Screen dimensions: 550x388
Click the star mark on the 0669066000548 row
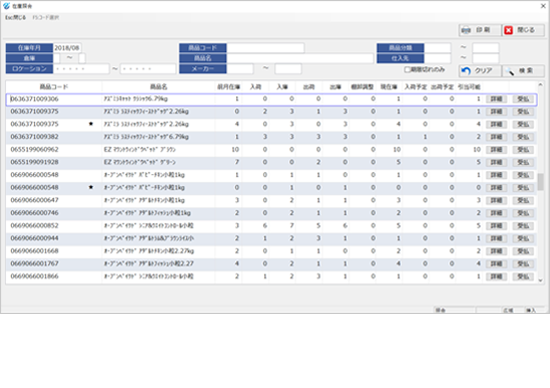coord(91,187)
